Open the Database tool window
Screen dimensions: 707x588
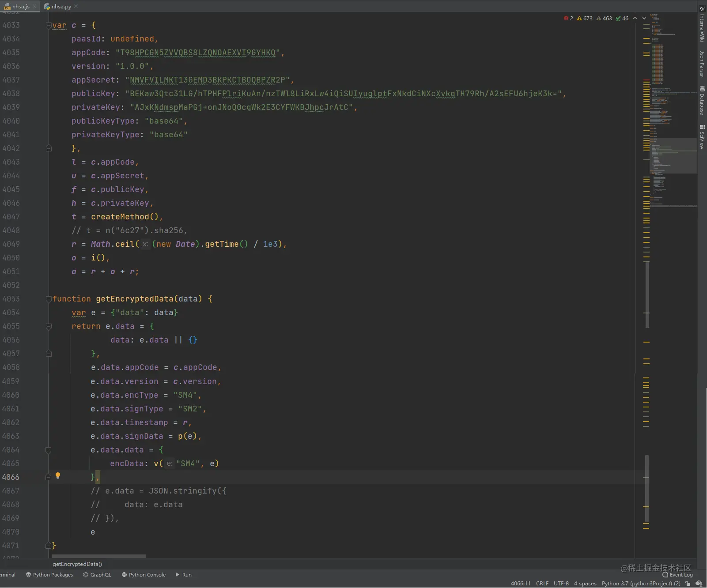point(702,101)
